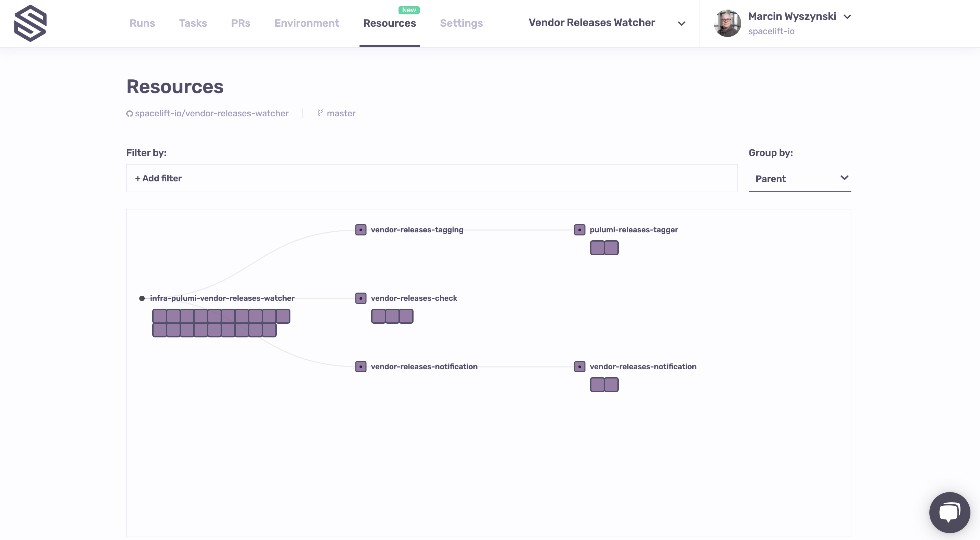Click the rightmost vendor-releases-notification node icon
Screen dimensions: 980x540
coord(579,367)
